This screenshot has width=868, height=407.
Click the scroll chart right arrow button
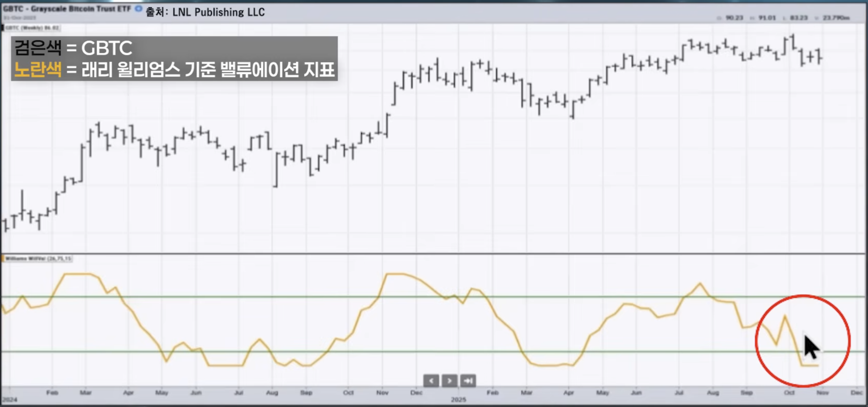(x=450, y=381)
